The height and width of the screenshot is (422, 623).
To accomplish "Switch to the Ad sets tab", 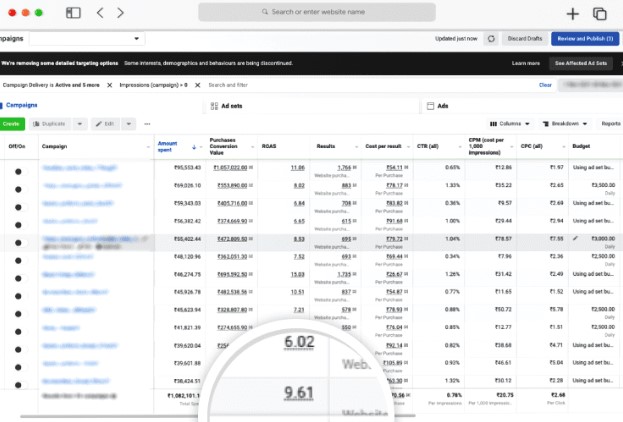I will coord(232,104).
